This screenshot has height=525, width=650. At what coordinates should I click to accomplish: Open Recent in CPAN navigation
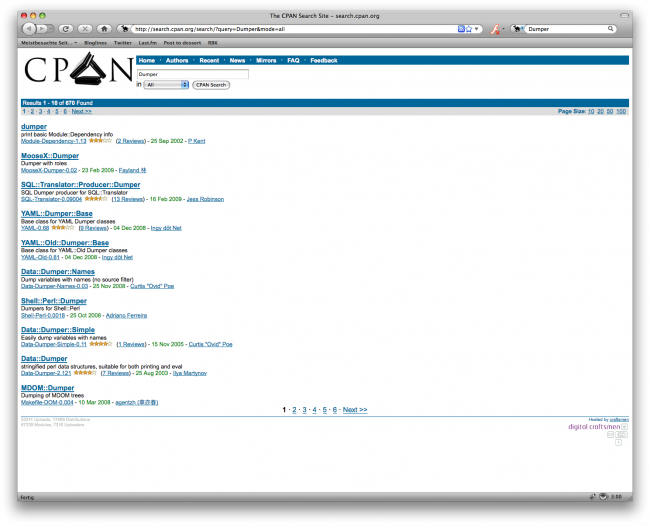[x=209, y=61]
